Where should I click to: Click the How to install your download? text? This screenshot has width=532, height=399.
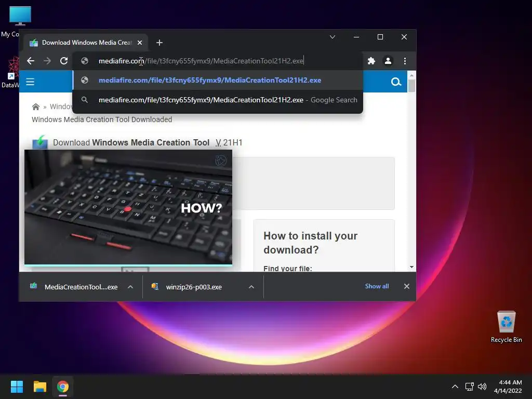pos(311,243)
